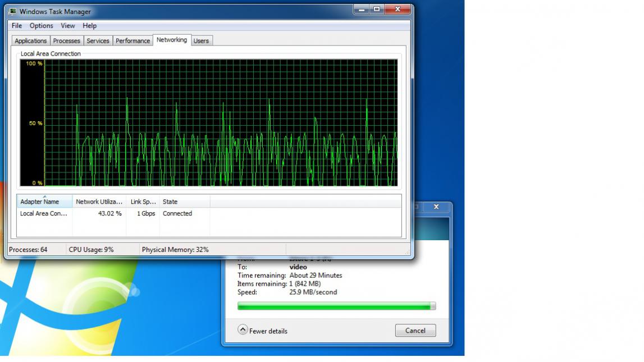Switch to the Users tab
This screenshot has width=644, height=362.
[x=201, y=40]
